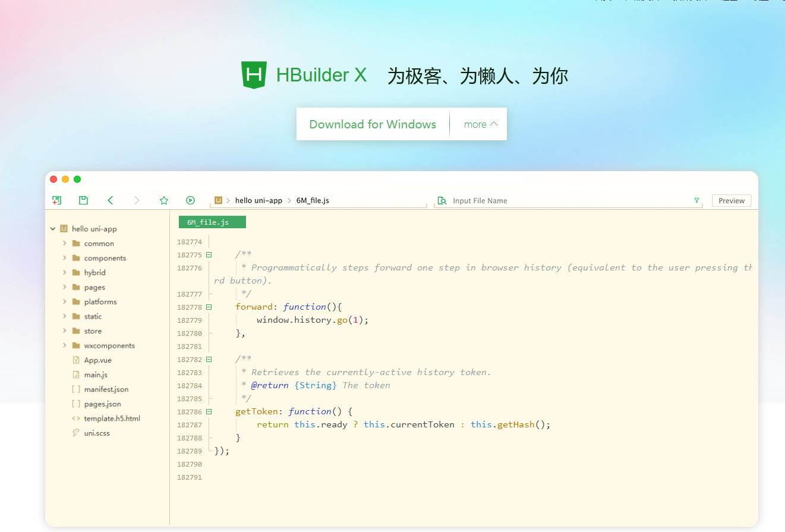Click the App.vue file icon
The height and width of the screenshot is (532, 785).
pyautogui.click(x=76, y=360)
